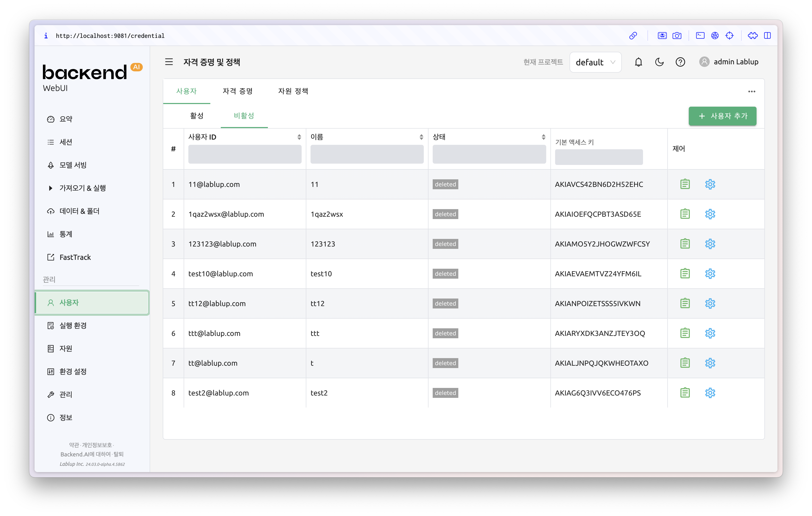Open FastTrack link in sidebar
Screen dimensions: 812x516
coord(75,257)
